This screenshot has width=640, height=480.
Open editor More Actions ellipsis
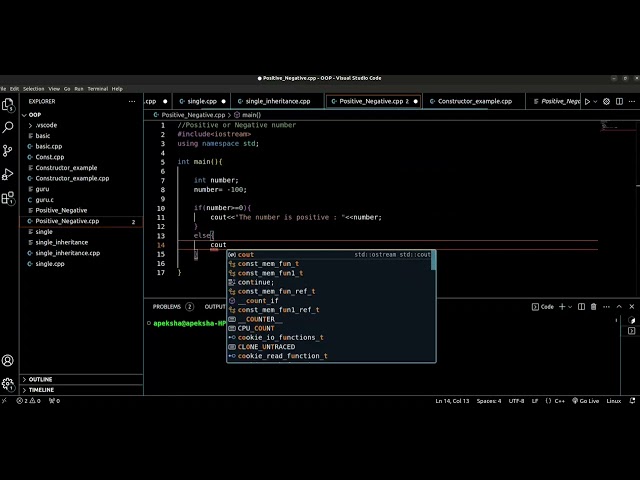click(632, 101)
